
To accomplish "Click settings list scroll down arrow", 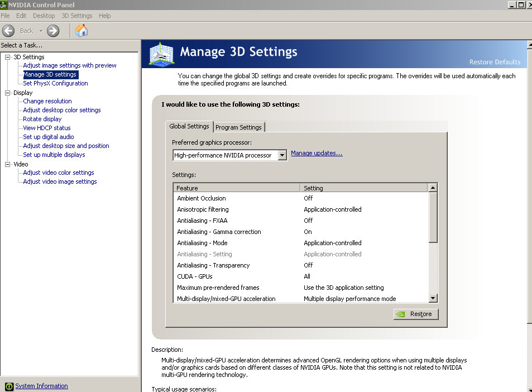I will 433,298.
